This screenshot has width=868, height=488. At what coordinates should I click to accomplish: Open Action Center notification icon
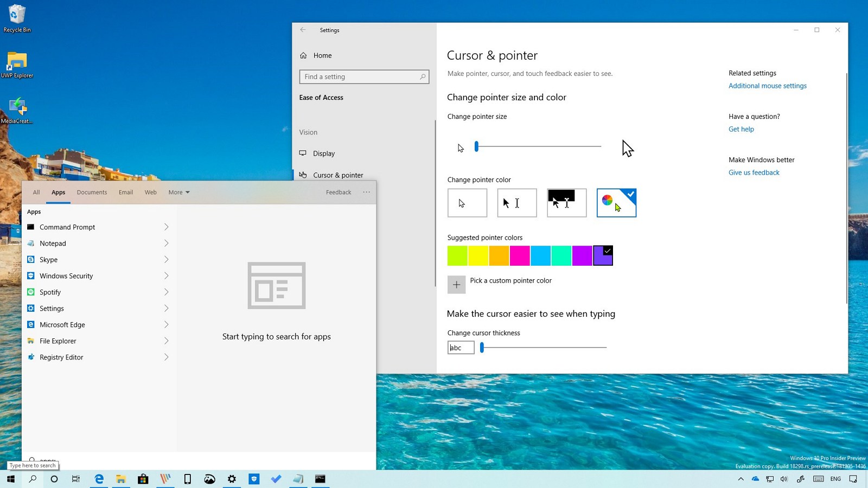853,479
